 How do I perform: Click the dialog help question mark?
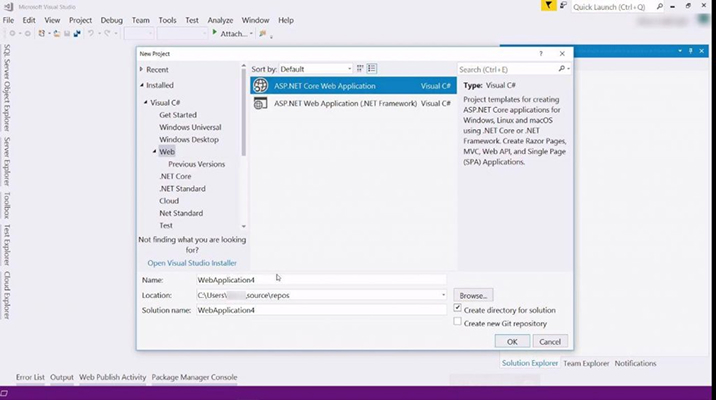point(540,53)
